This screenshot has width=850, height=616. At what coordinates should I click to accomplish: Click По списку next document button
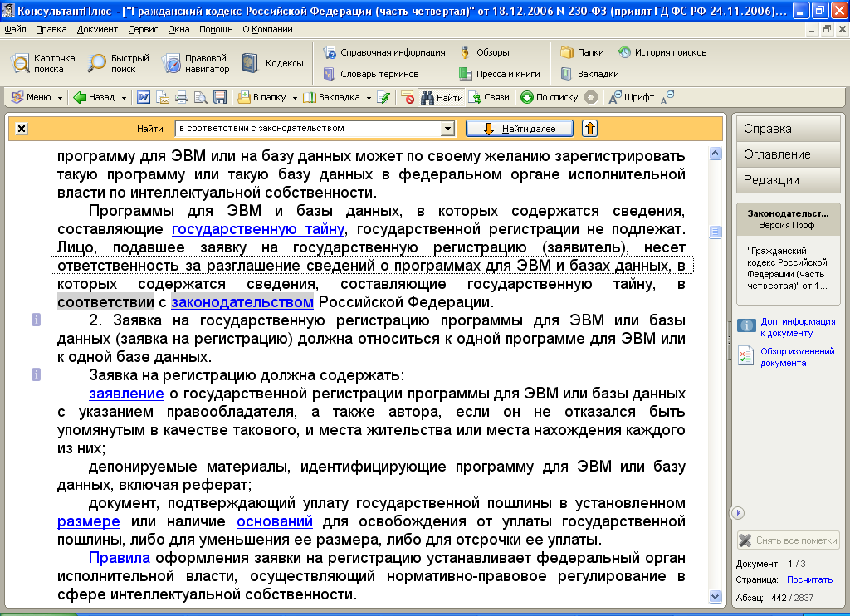pos(550,97)
